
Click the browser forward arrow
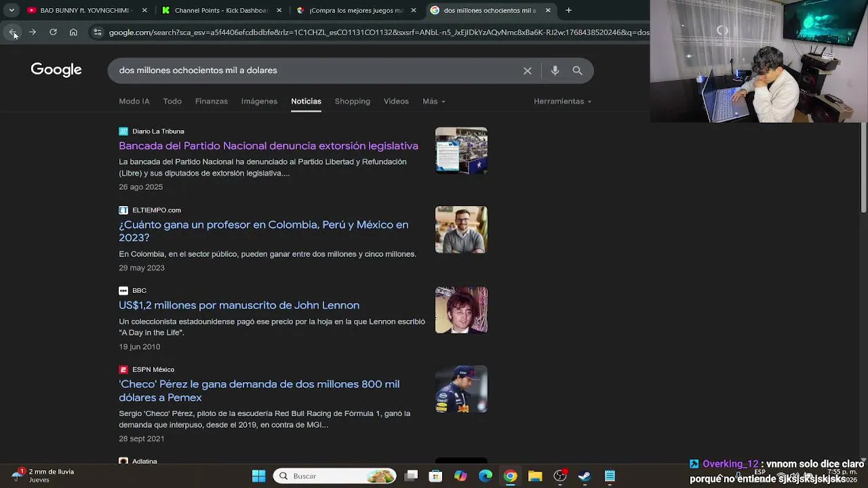(33, 32)
